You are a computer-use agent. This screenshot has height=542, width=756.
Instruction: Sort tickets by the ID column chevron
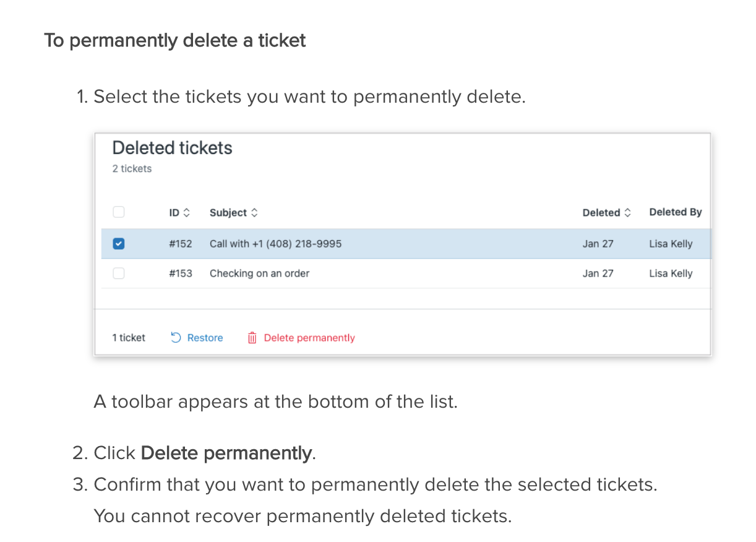click(x=187, y=212)
